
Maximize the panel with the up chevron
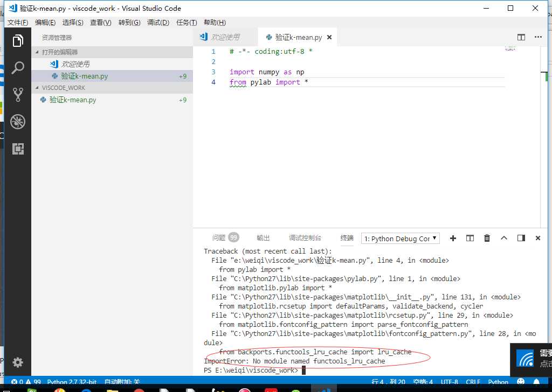click(x=504, y=238)
